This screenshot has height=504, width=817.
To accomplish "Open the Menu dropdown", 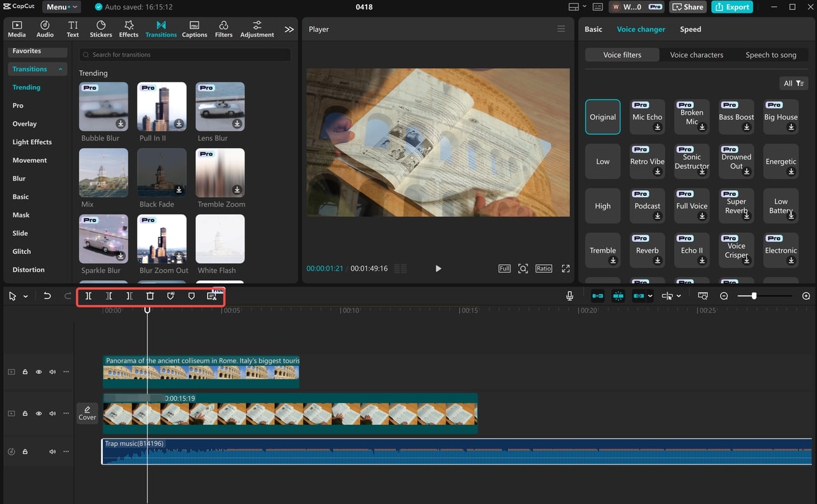I will click(61, 7).
